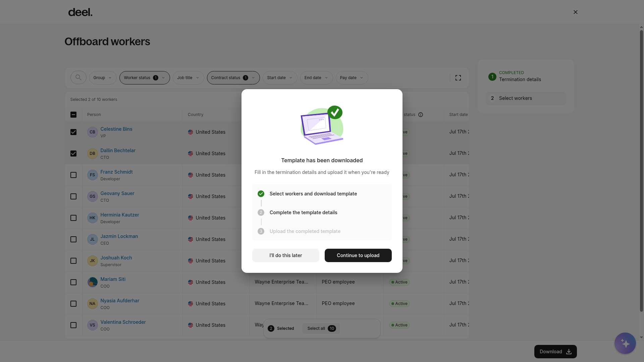The image size is (644, 362).
Task: Expand the Pay date filter
Action: click(x=352, y=78)
